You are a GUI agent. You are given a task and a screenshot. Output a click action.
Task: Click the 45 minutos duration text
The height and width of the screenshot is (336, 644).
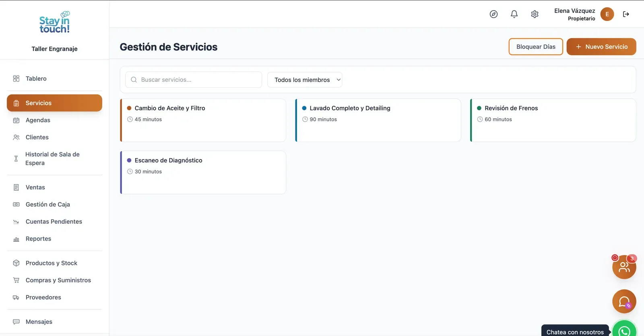(148, 119)
